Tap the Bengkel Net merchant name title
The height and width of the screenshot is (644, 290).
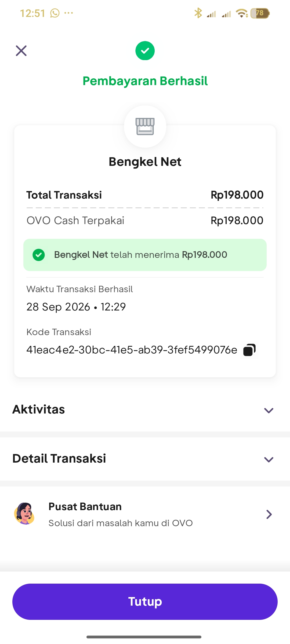point(145,162)
